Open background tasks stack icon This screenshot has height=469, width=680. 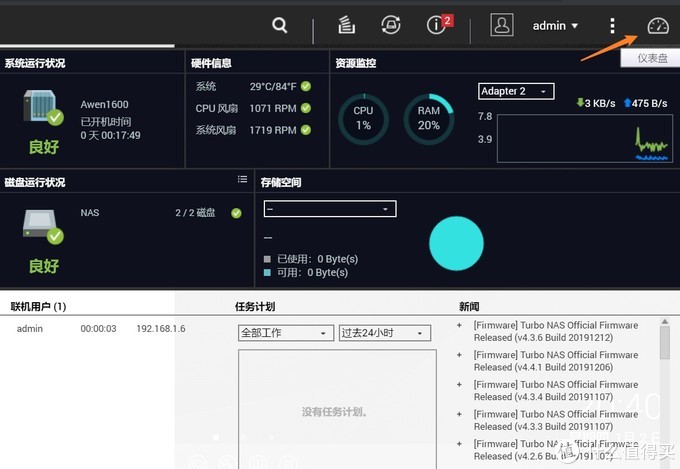tap(346, 25)
